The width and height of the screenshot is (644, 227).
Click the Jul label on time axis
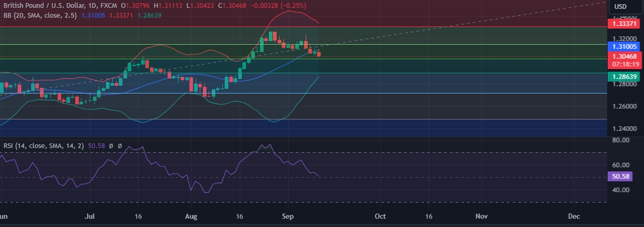point(90,216)
